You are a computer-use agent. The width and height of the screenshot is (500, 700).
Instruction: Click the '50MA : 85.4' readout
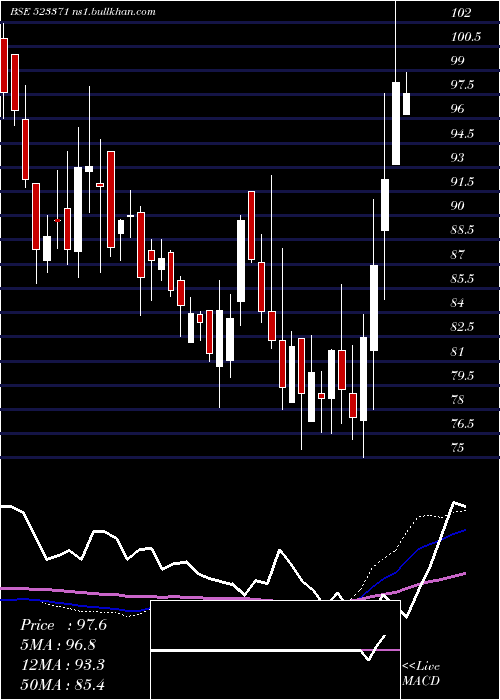point(62,684)
